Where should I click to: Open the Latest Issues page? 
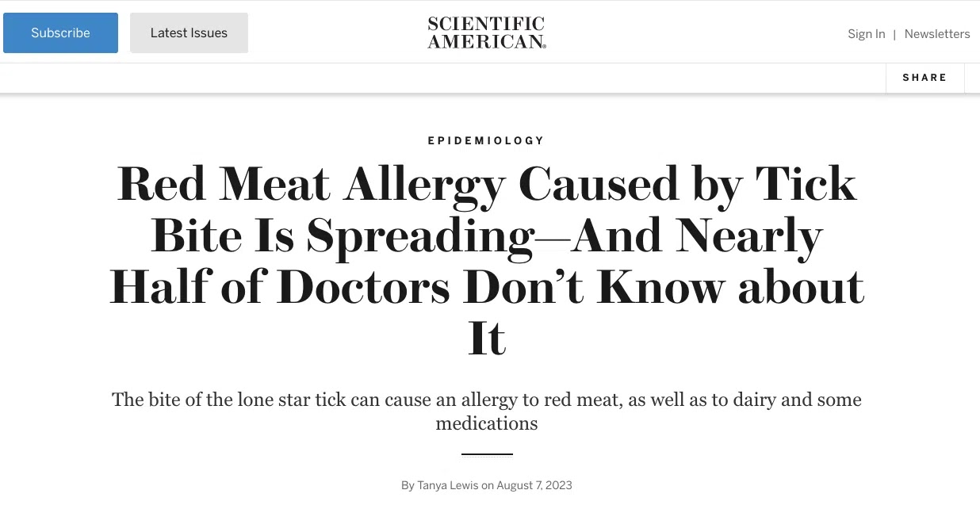point(189,33)
